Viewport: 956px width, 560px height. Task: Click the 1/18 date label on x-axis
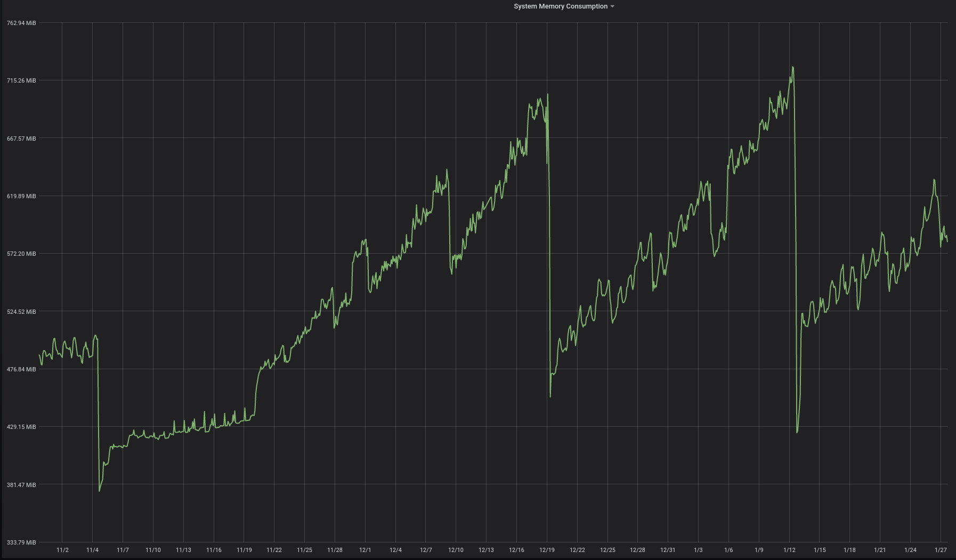click(849, 550)
